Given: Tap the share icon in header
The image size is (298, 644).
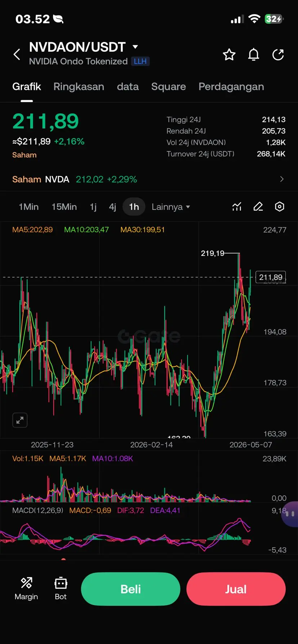Looking at the screenshot, I should tap(278, 55).
